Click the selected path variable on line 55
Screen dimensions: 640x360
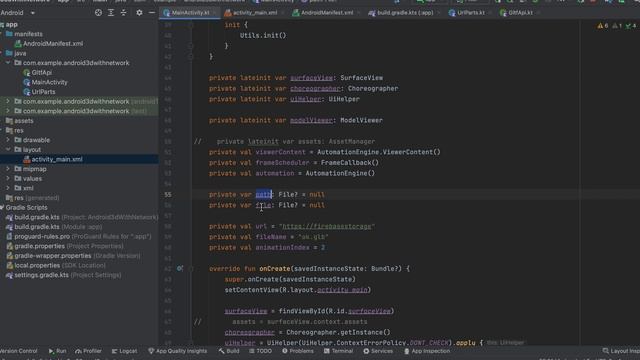tap(264, 195)
